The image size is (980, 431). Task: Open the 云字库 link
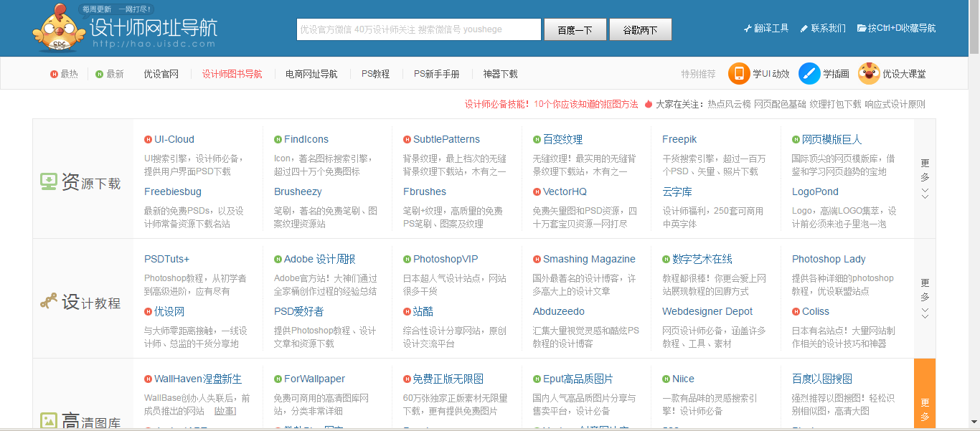click(677, 191)
